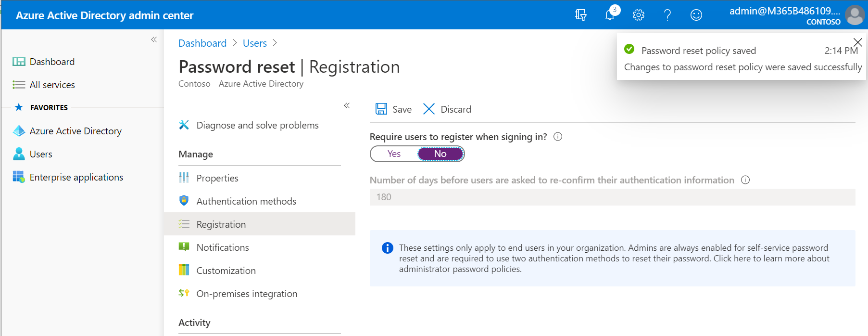Click Azure Active Directory diamond icon

tap(19, 131)
